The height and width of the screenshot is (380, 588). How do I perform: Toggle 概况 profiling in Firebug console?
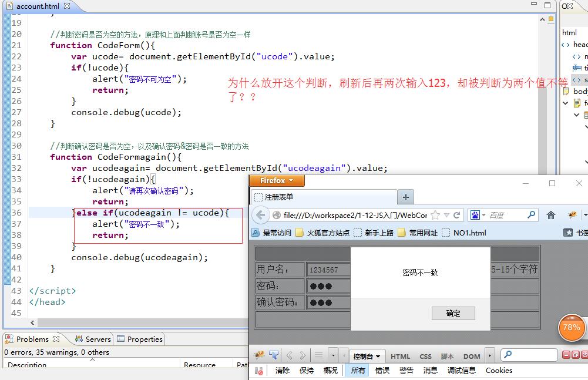330,371
